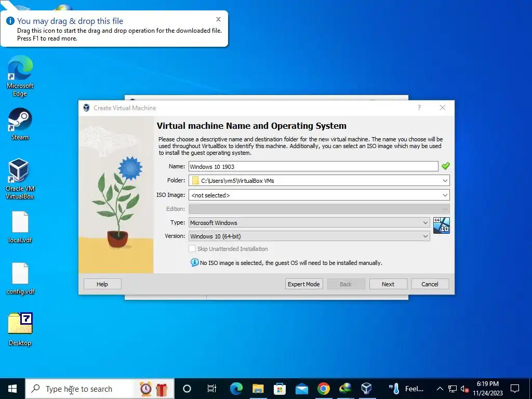Screen dimensions: 532x399
Task: Launch Edge from the taskbar
Action: 236,389
